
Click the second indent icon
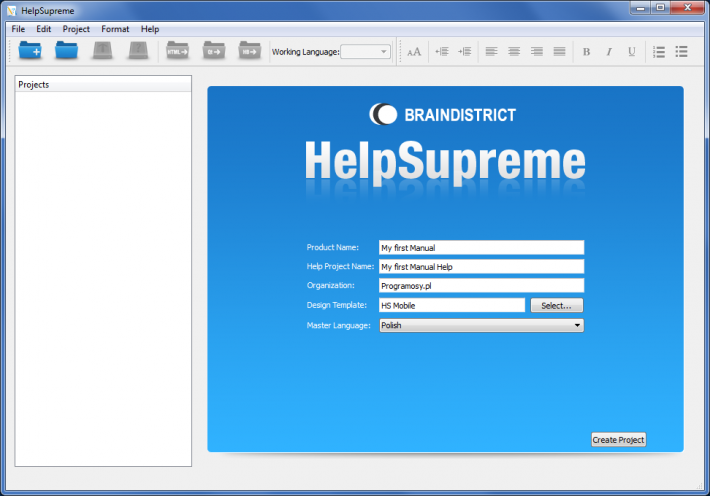(465, 52)
